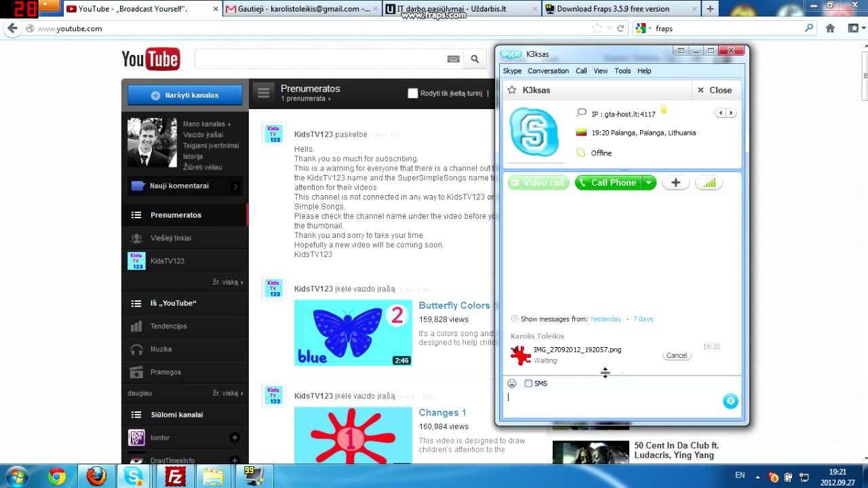The image size is (868, 488).
Task: Switch to the Gautieji Gmail tab
Action: pyautogui.click(x=302, y=9)
